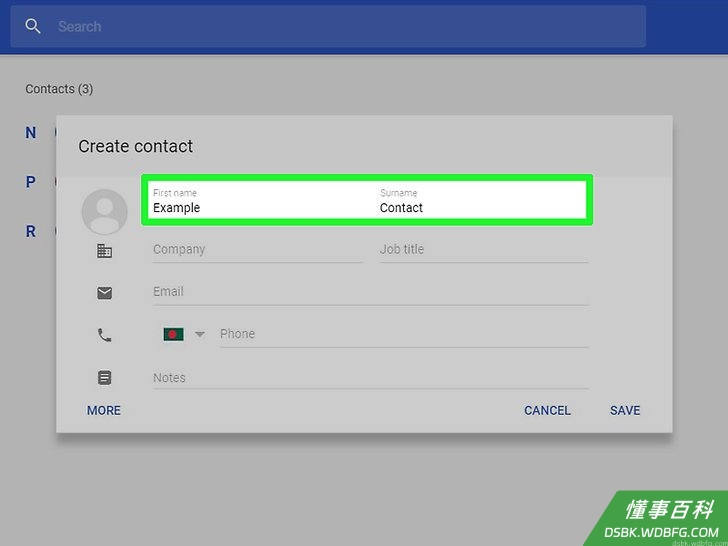Click the search magnifier icon

32,26
